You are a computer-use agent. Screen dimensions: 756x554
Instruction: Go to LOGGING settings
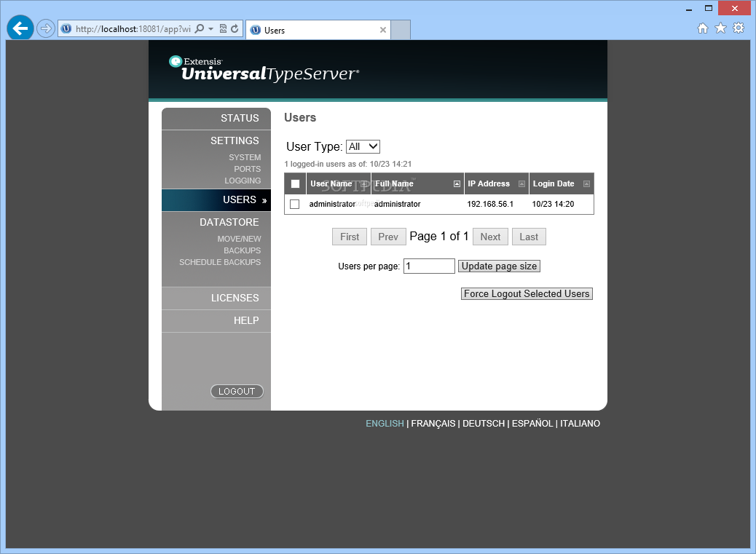[243, 181]
